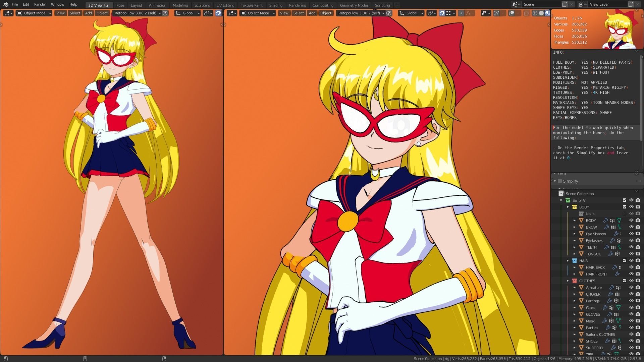Hide the Mask object in viewport
Image resolution: width=644 pixels, height=362 pixels.
631,321
